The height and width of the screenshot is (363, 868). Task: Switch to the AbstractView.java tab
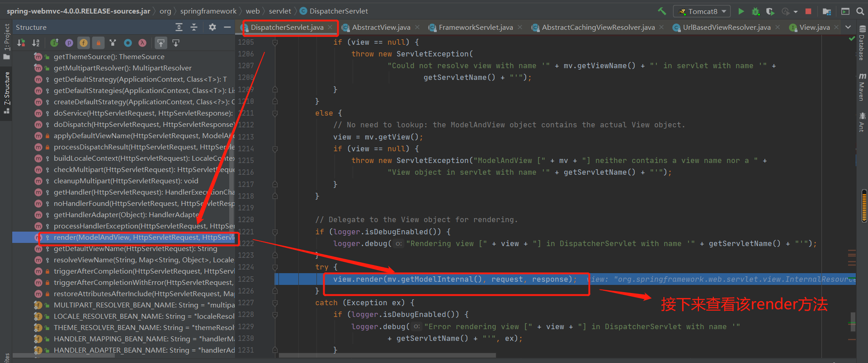coord(381,28)
